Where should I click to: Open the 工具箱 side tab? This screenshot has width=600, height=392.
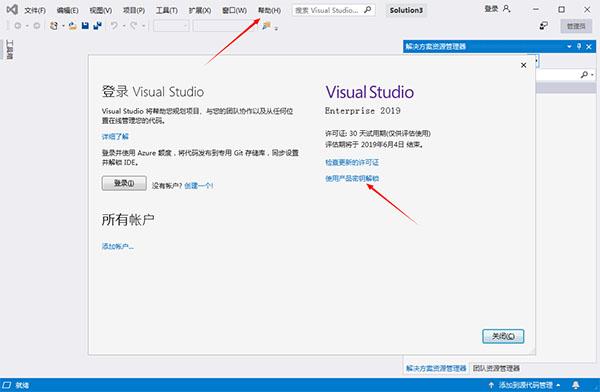[x=9, y=49]
